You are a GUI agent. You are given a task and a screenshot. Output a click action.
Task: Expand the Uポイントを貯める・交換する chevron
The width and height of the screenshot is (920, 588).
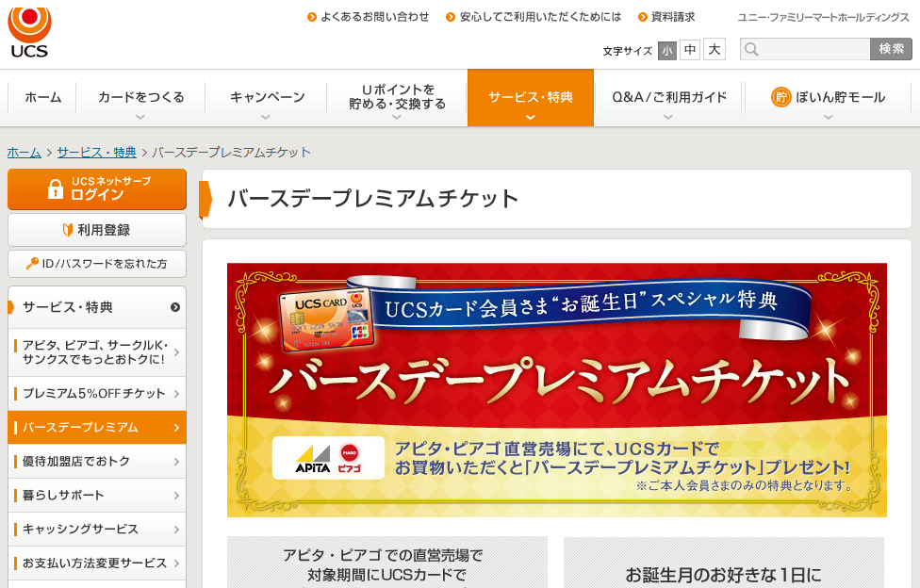tap(397, 118)
